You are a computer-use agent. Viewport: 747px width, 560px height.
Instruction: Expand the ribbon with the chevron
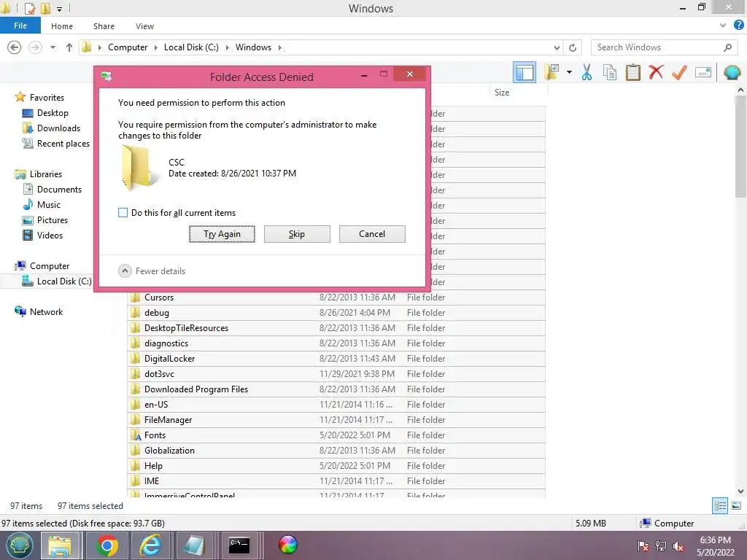point(723,26)
